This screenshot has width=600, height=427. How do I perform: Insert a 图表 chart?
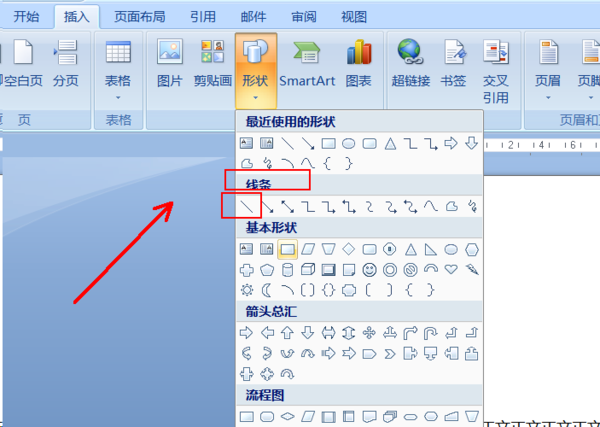[359, 64]
